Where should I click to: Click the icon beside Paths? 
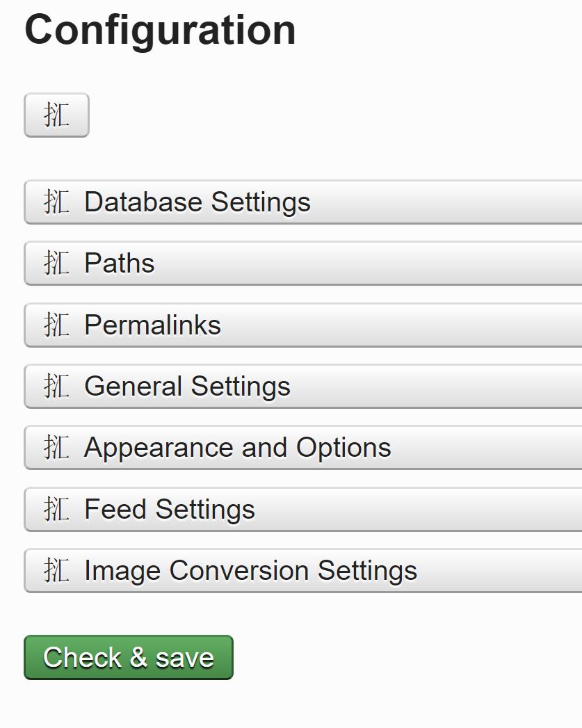point(56,264)
